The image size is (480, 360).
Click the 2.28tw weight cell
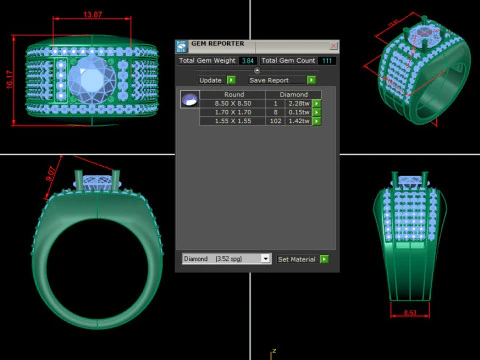(x=299, y=103)
